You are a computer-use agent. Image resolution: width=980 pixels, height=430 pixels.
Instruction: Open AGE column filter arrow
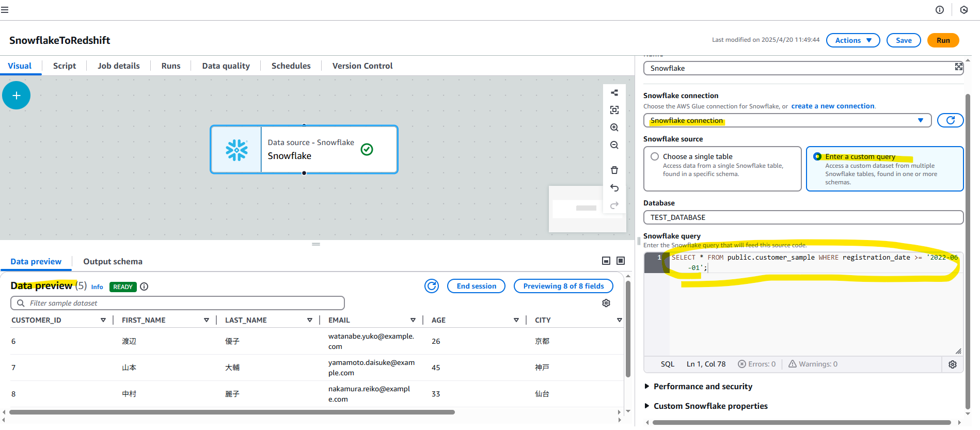coord(516,320)
